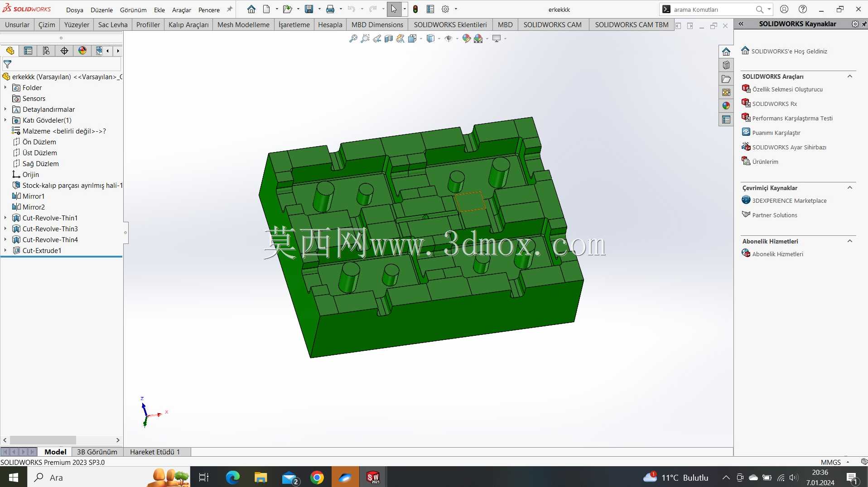Open DisplayManager color ball tab
Image resolution: width=868 pixels, height=487 pixels.
click(82, 51)
